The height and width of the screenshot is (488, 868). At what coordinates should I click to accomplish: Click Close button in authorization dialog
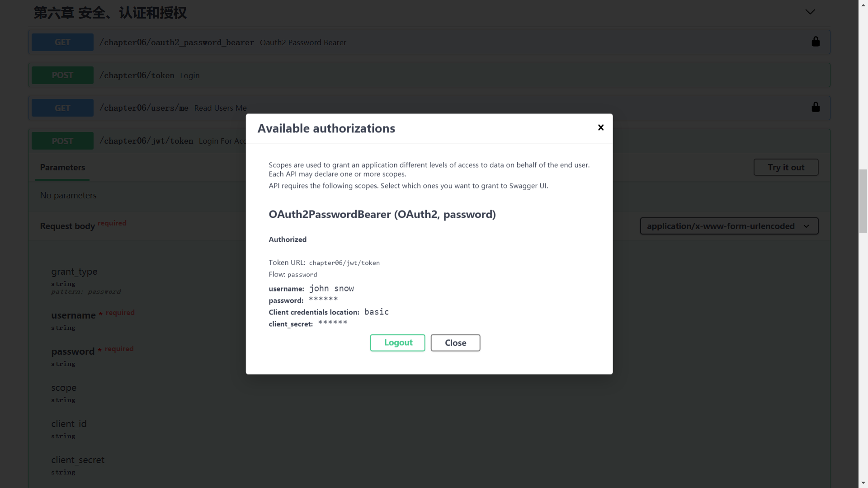[x=455, y=342]
